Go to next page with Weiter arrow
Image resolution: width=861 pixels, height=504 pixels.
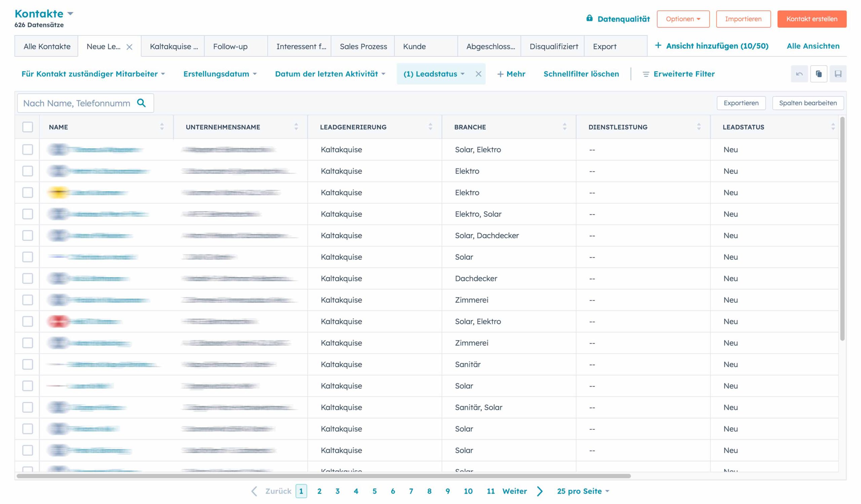pos(539,491)
